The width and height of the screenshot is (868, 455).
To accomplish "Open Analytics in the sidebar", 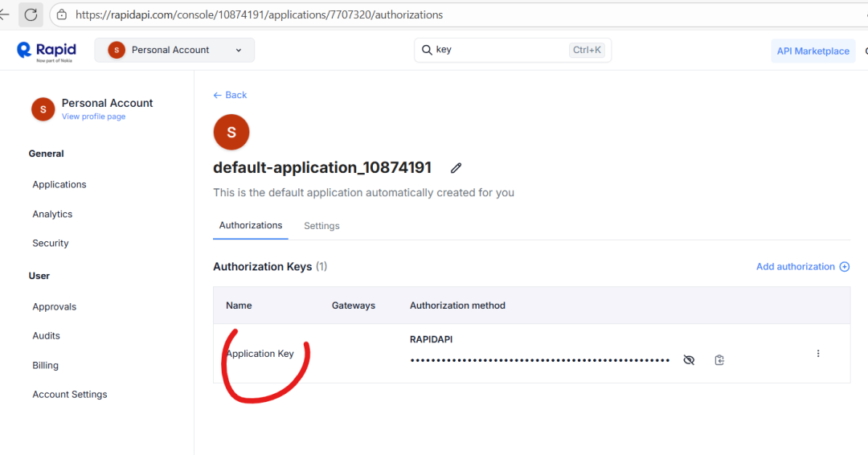I will (x=52, y=214).
